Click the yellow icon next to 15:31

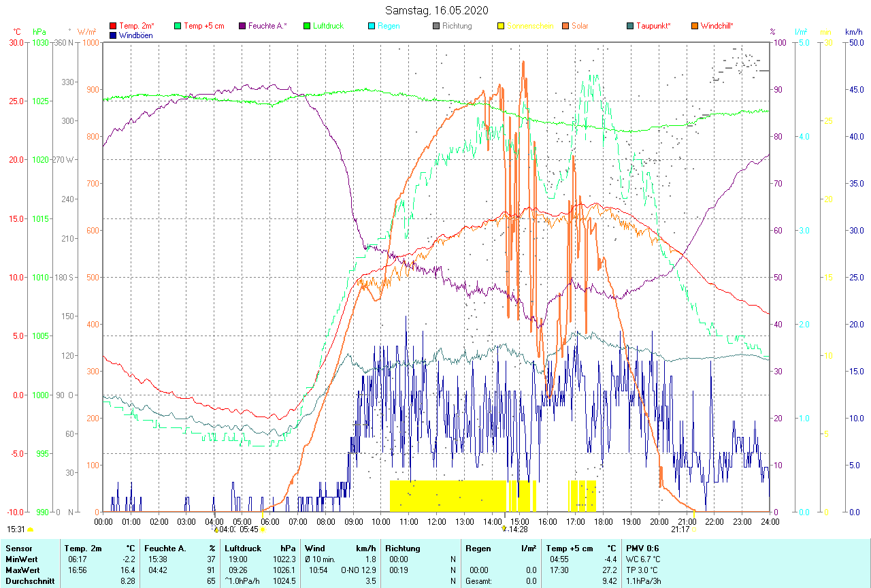[30, 529]
